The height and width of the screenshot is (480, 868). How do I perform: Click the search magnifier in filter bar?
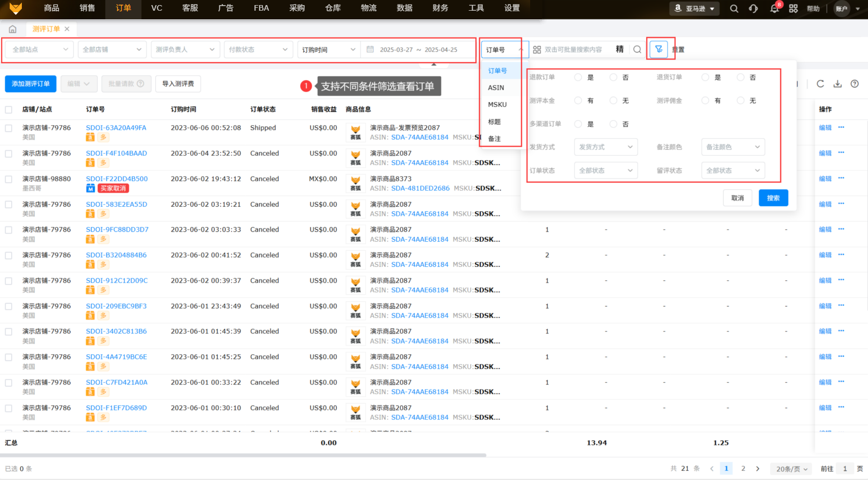point(637,49)
